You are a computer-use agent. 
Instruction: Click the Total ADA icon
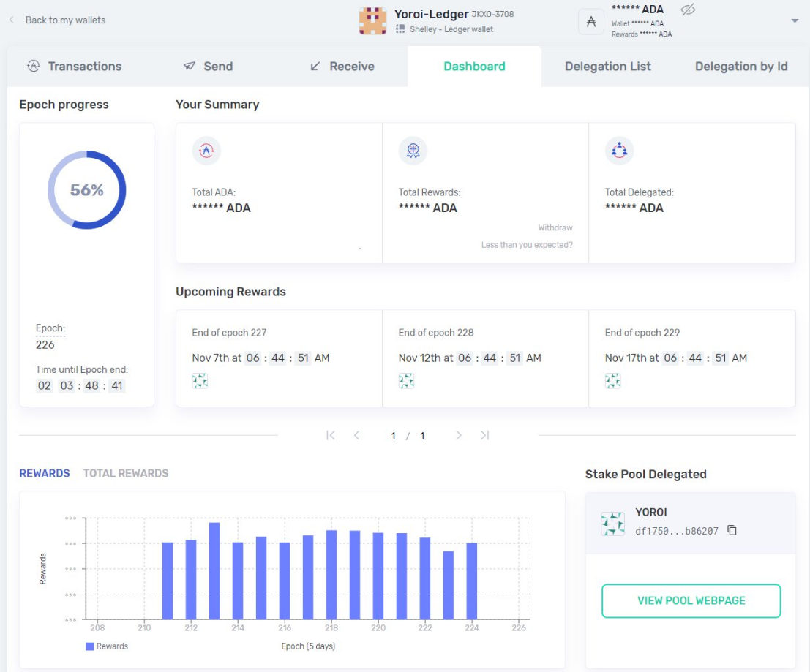click(206, 151)
